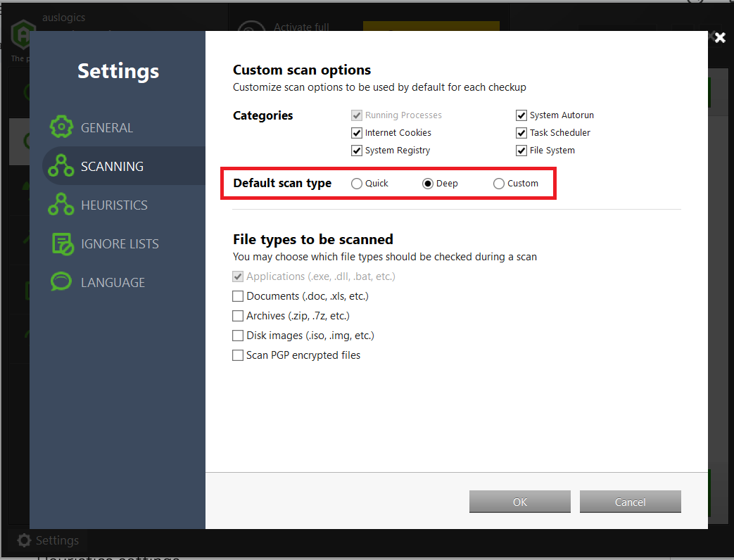The height and width of the screenshot is (560, 734).
Task: Open the General settings section gear icon
Action: 61,127
